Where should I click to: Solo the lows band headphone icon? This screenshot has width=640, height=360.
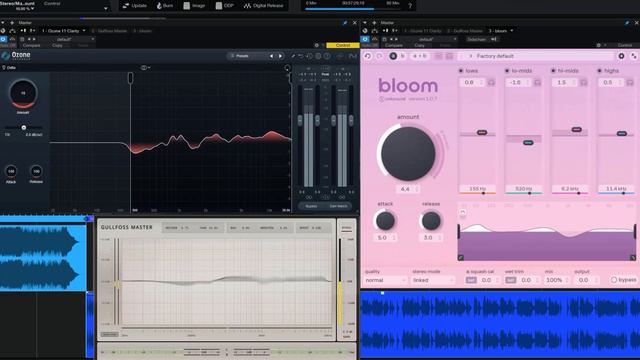click(491, 82)
